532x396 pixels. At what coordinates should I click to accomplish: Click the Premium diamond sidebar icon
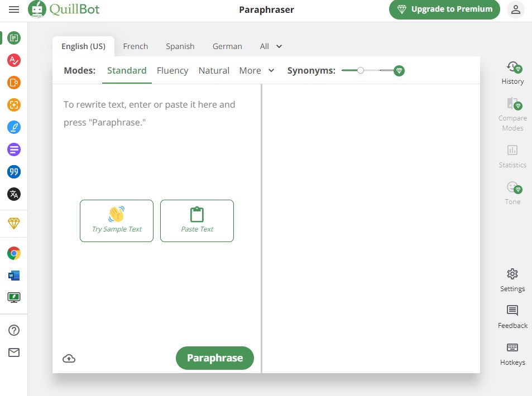pos(14,224)
